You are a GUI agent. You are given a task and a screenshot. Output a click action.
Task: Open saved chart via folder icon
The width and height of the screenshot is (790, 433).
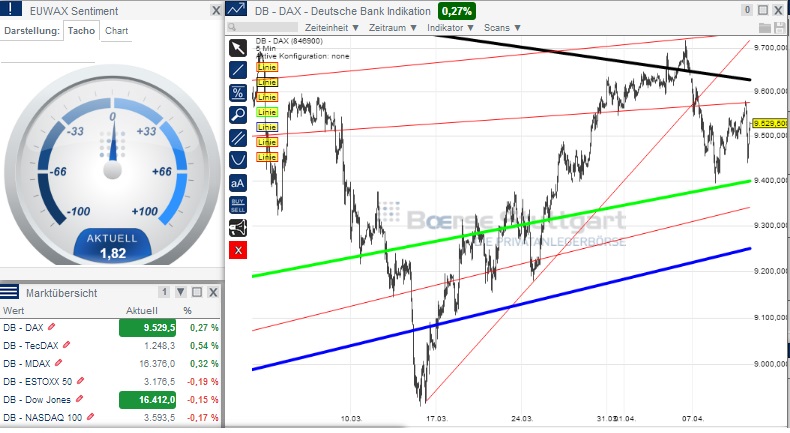pyautogui.click(x=765, y=28)
